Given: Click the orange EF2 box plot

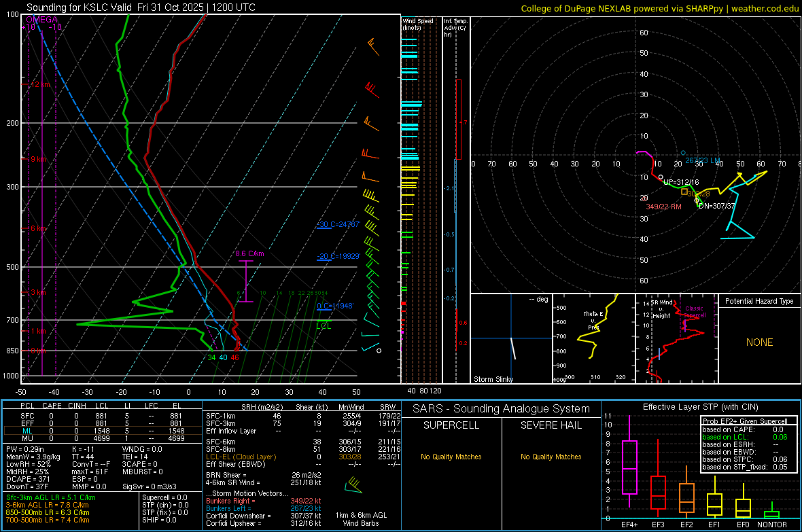Looking at the screenshot, I should click(x=686, y=492).
